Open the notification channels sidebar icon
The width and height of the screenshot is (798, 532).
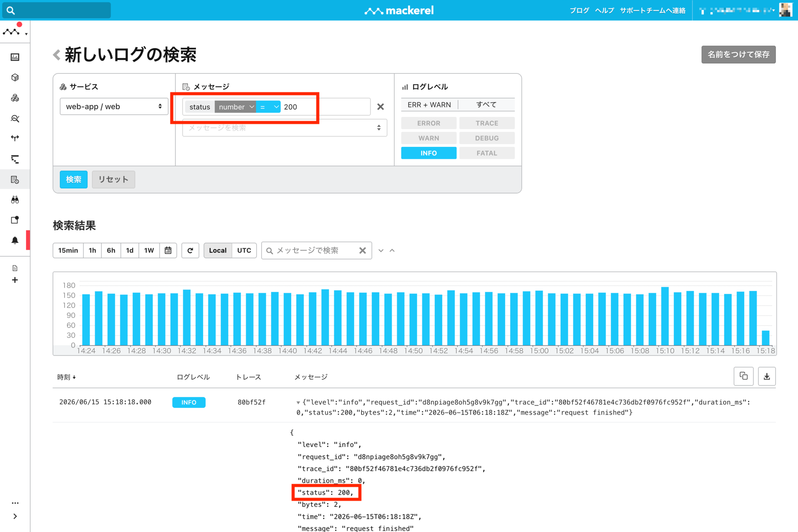(x=15, y=220)
